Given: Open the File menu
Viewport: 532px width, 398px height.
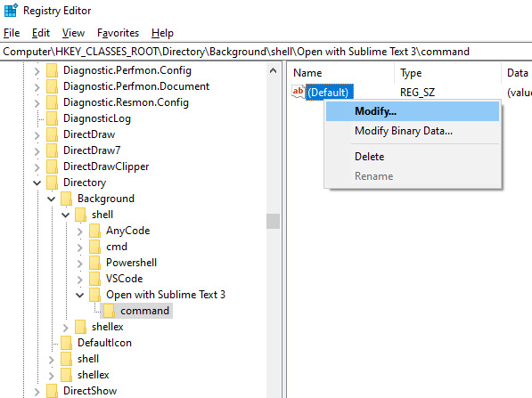Looking at the screenshot, I should (12, 33).
